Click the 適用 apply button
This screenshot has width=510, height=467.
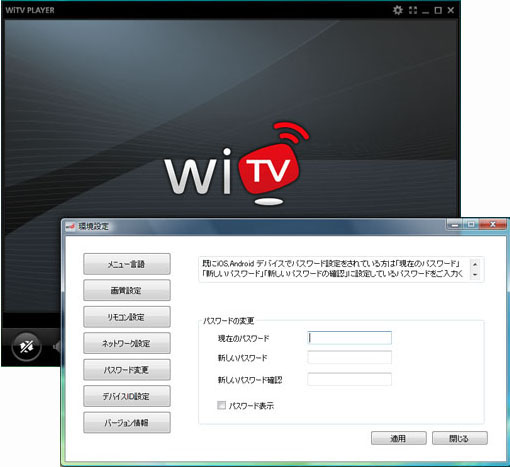399,438
